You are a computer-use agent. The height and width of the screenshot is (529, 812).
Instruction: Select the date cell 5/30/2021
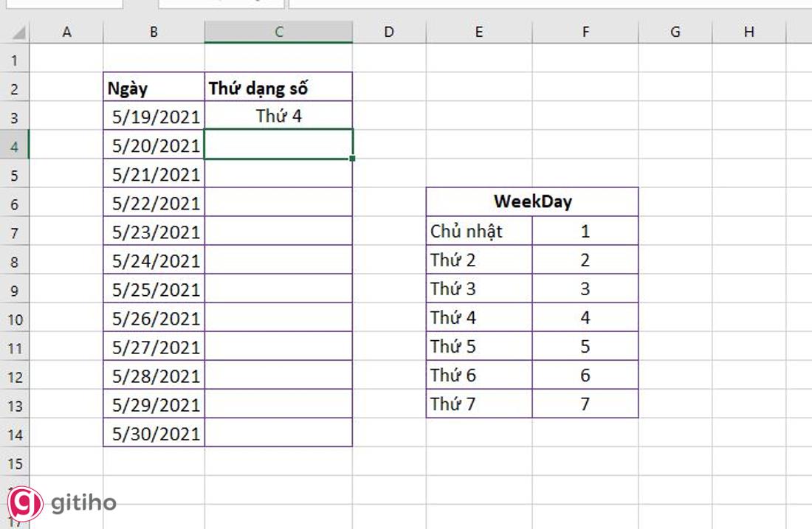pos(154,433)
